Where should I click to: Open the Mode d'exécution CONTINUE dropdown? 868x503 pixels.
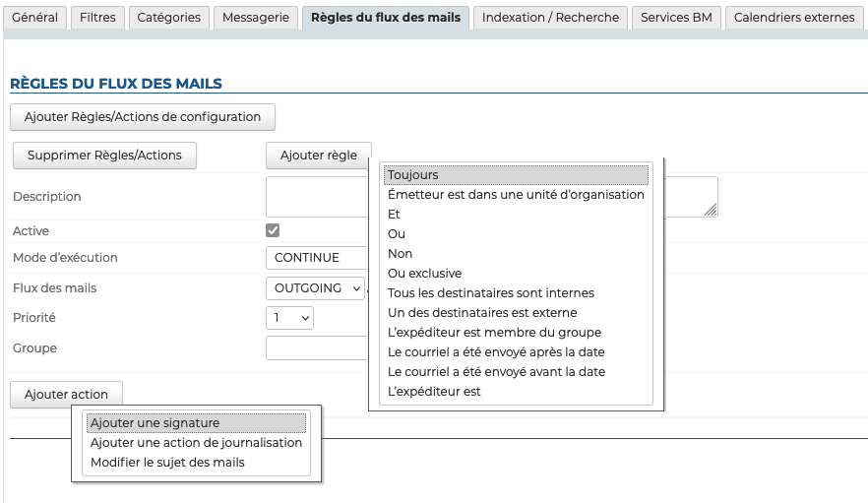(315, 258)
